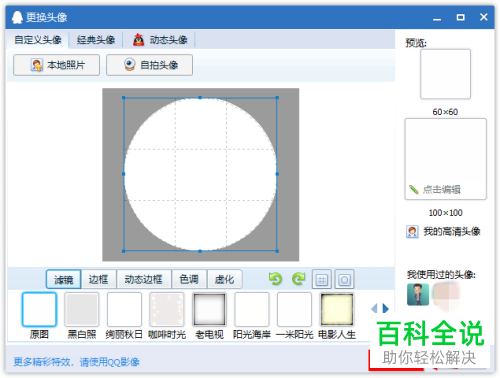Select the blurred previously used avatar
The width and height of the screenshot is (500, 378).
click(x=447, y=295)
